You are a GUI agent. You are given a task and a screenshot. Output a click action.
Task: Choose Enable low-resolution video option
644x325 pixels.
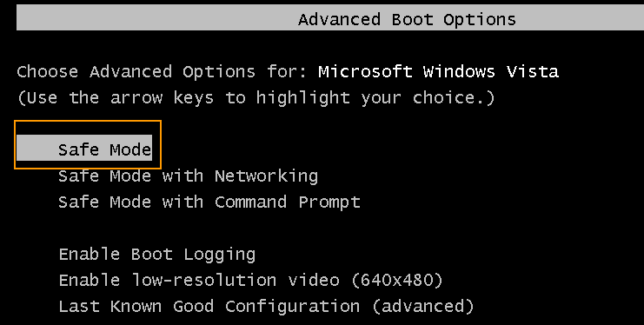tap(250, 281)
